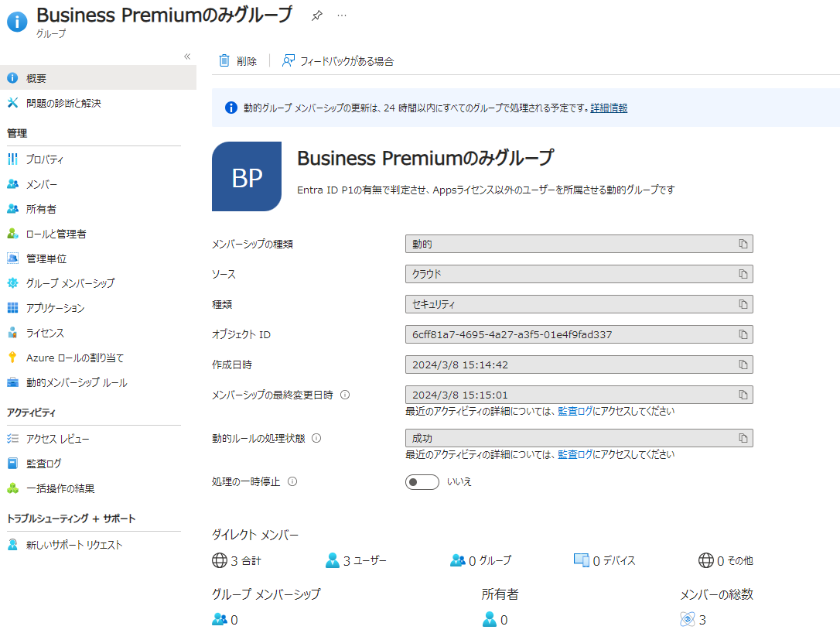Viewport: 840px width, 640px height.
Task: Click 0 その他 count
Action: [726, 560]
